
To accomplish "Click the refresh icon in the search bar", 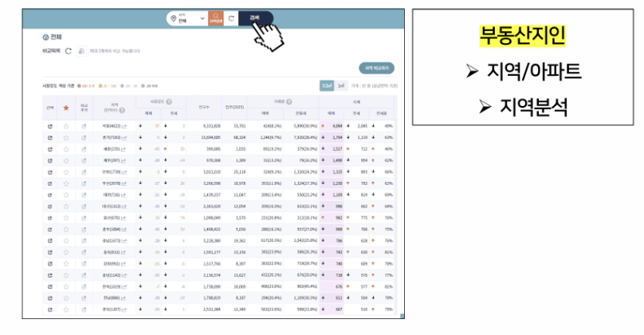I will [231, 18].
